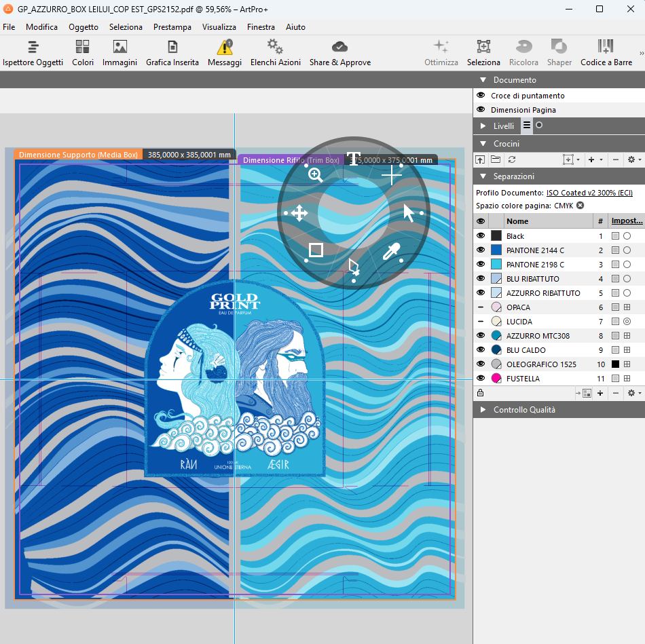Hide BLU RIBATTUTO separation
This screenshot has height=644, width=645.
(481, 278)
